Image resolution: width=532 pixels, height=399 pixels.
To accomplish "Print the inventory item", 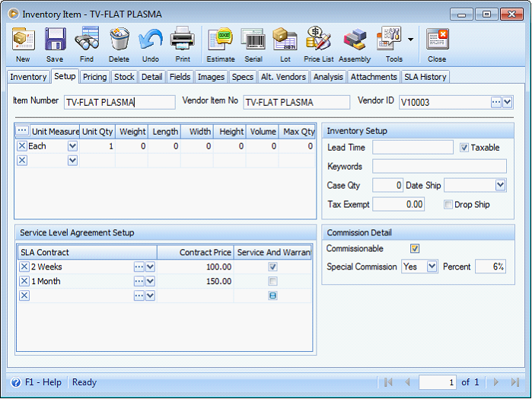I will [x=183, y=44].
